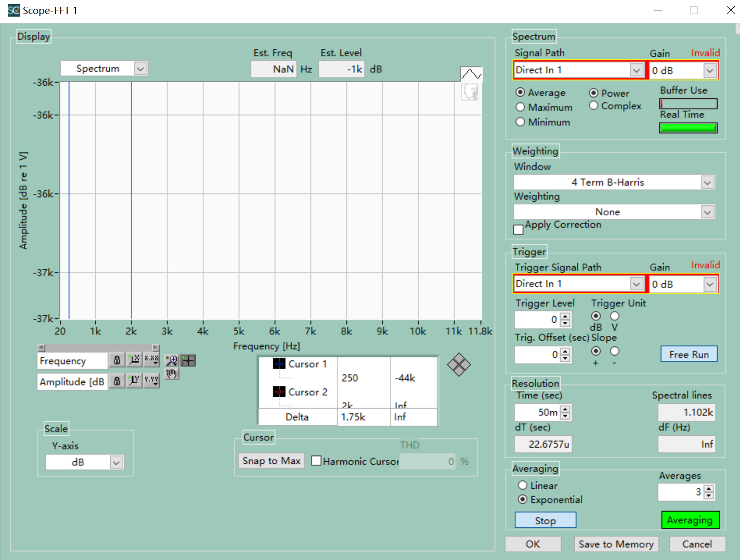The height and width of the screenshot is (560, 740).
Task: Click the green Real Time indicator bar
Action: point(689,128)
